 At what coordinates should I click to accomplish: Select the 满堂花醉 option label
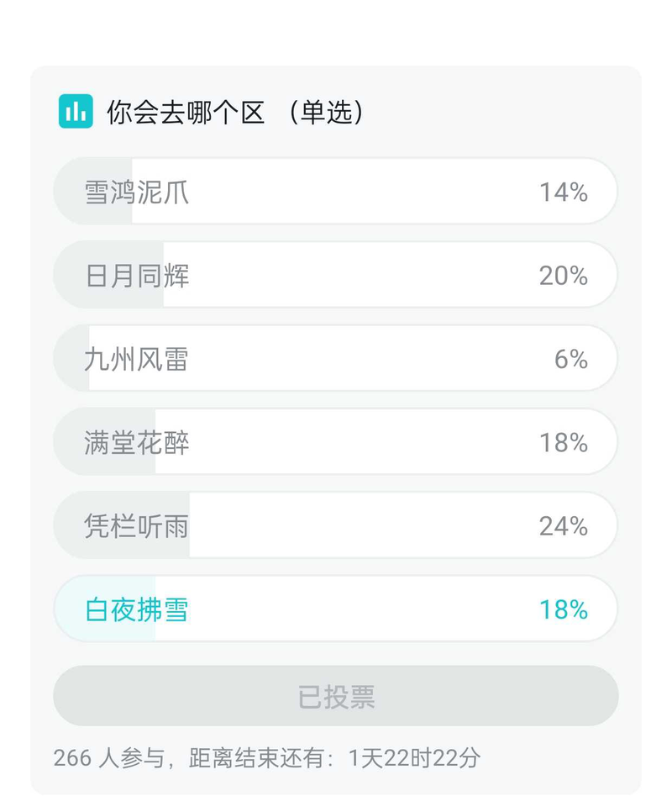coord(137,442)
